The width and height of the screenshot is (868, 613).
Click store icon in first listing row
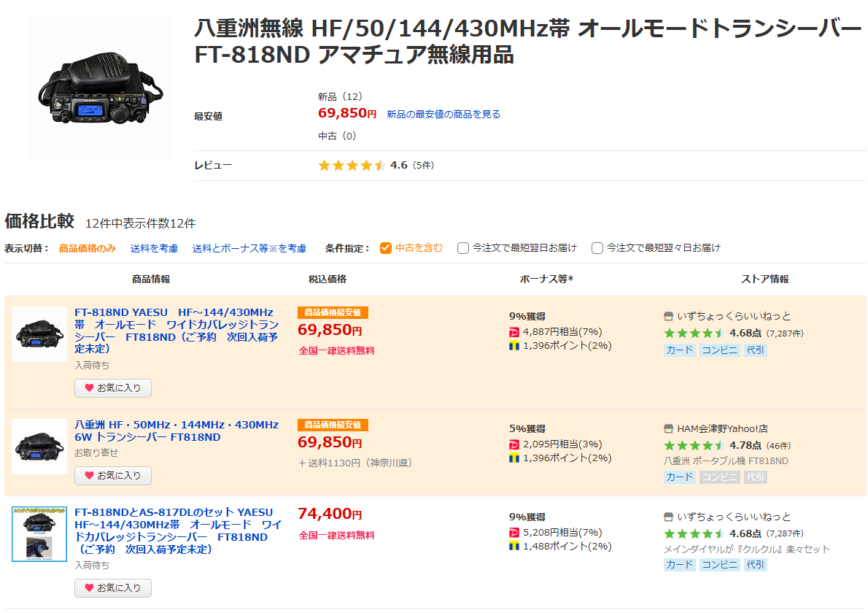pyautogui.click(x=668, y=316)
